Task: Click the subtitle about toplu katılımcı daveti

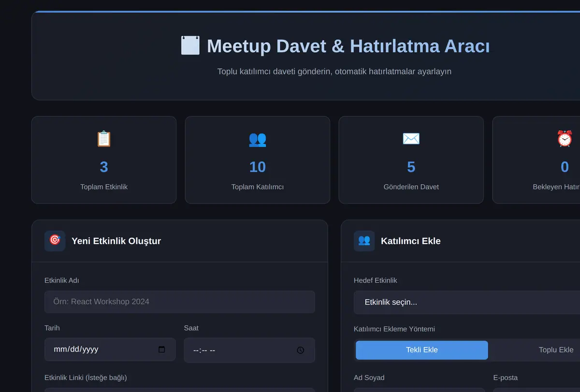Action: point(334,72)
